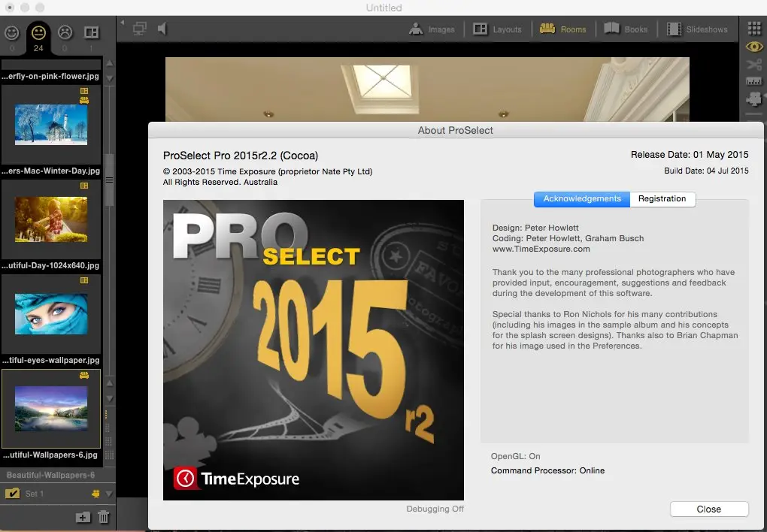Click the trash delete icon
The image size is (767, 532).
pyautogui.click(x=103, y=517)
